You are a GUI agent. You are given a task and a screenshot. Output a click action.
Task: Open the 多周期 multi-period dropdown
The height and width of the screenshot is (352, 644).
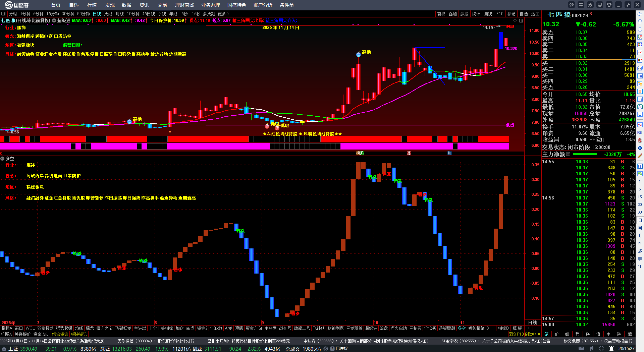click(209, 14)
